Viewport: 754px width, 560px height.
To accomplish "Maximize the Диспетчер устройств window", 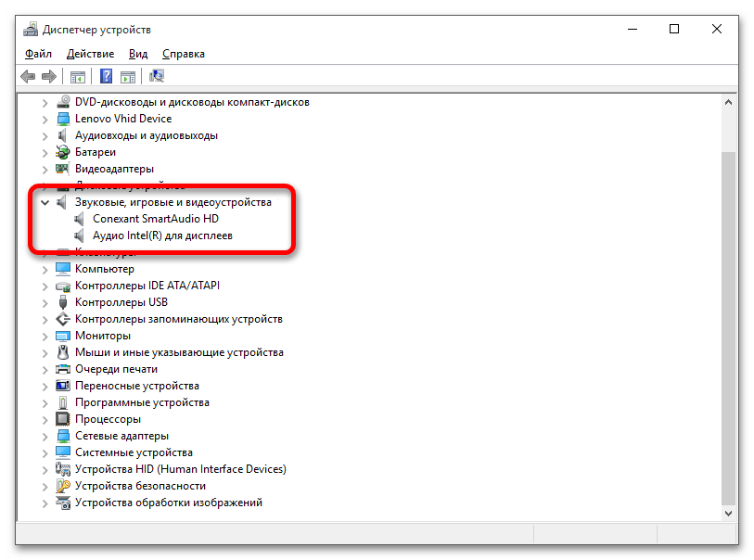I will 674,30.
